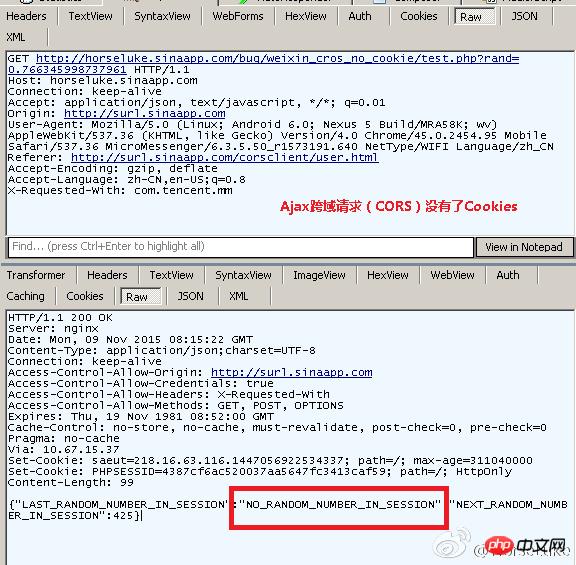Open the response Cookies tab

(x=85, y=296)
